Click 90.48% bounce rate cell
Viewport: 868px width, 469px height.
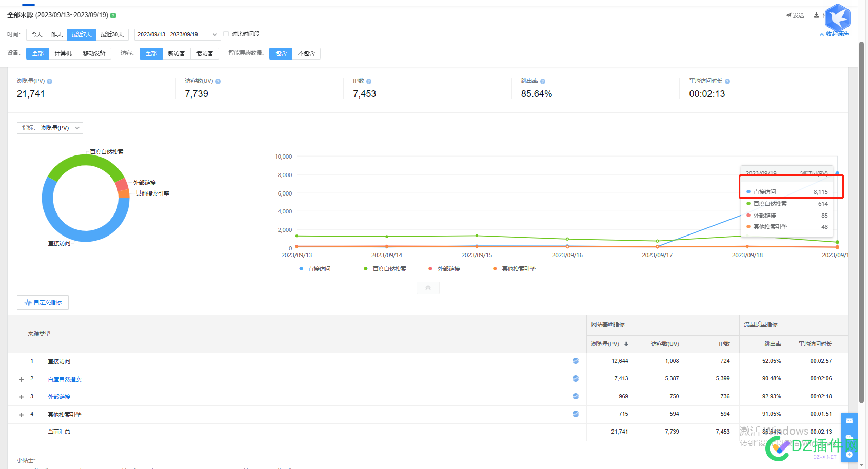772,378
